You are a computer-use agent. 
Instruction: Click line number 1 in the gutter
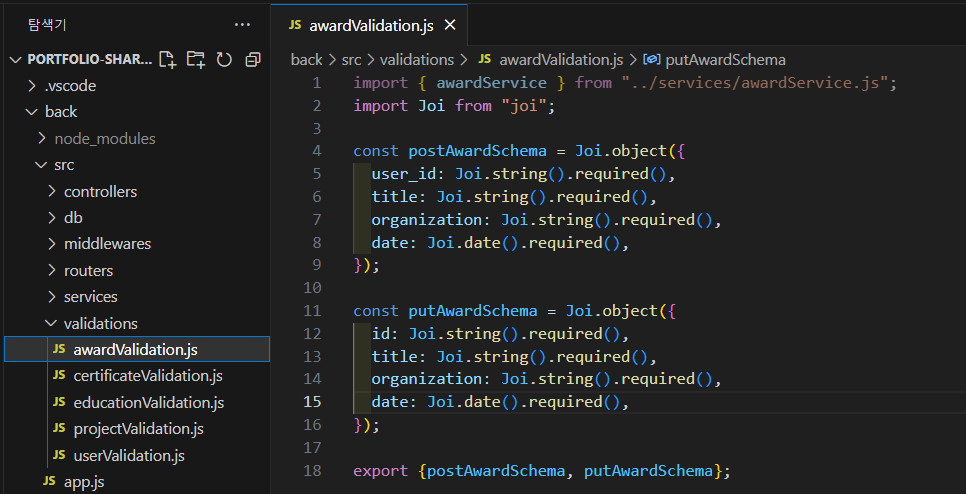317,83
